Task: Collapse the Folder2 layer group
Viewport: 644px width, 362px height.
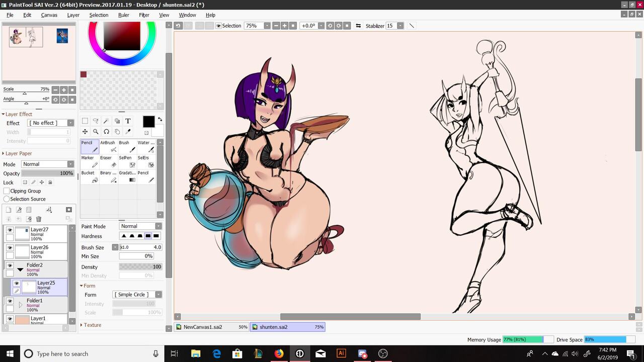Action: (20, 269)
